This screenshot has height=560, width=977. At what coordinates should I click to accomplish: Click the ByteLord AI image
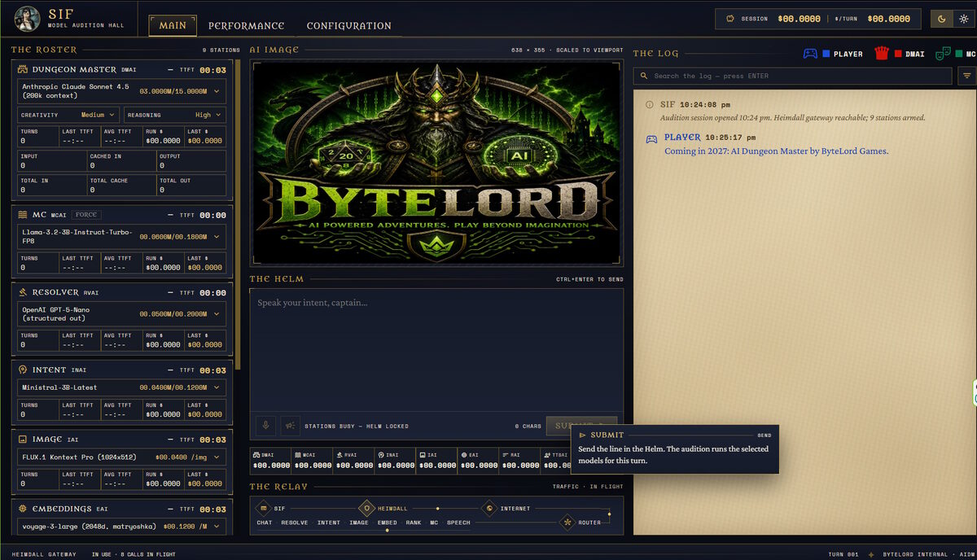pyautogui.click(x=436, y=162)
